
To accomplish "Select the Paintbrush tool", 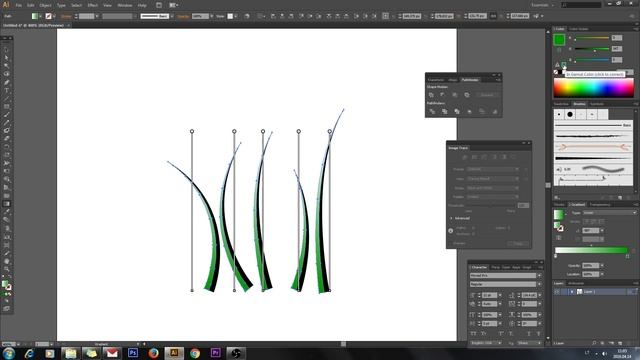I will [x=7, y=115].
